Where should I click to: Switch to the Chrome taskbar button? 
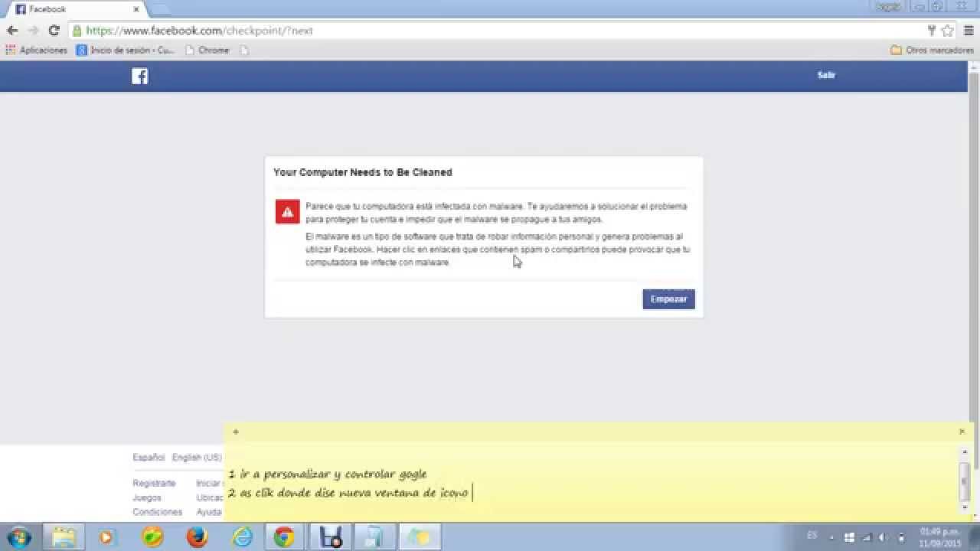284,537
